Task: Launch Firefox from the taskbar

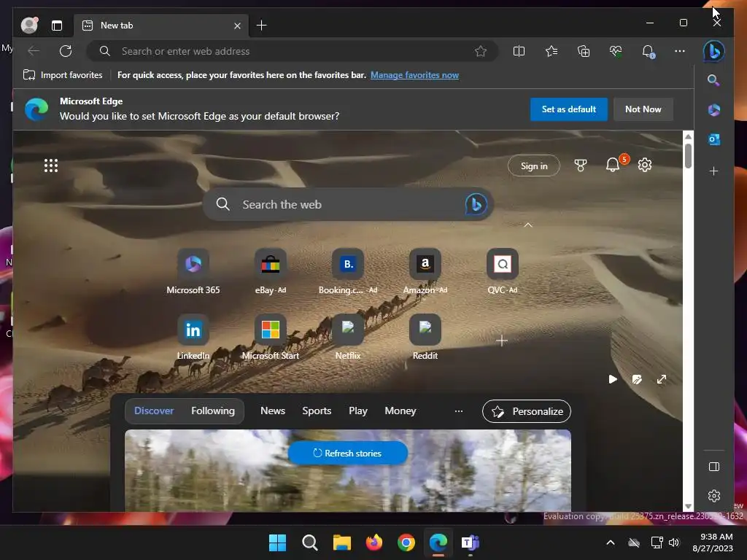Action: click(x=374, y=542)
